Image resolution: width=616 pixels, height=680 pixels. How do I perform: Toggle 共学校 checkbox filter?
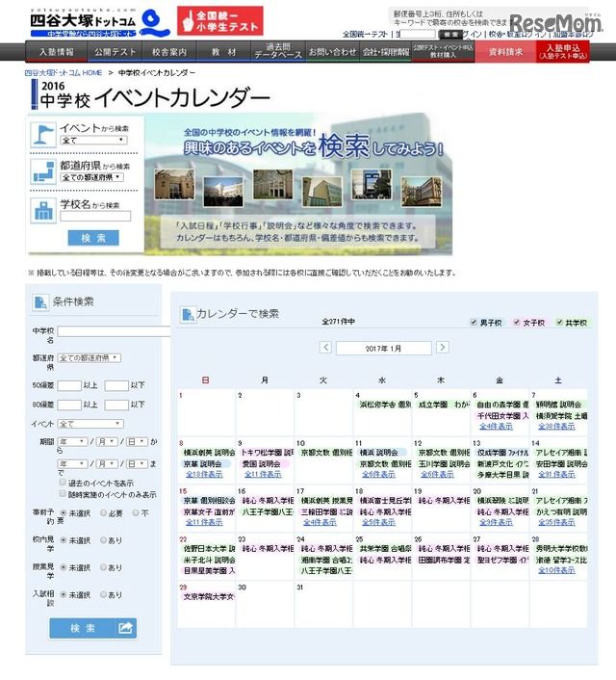coord(559,323)
